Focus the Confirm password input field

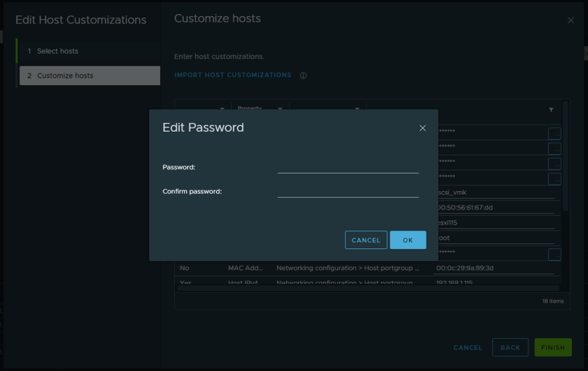point(348,191)
